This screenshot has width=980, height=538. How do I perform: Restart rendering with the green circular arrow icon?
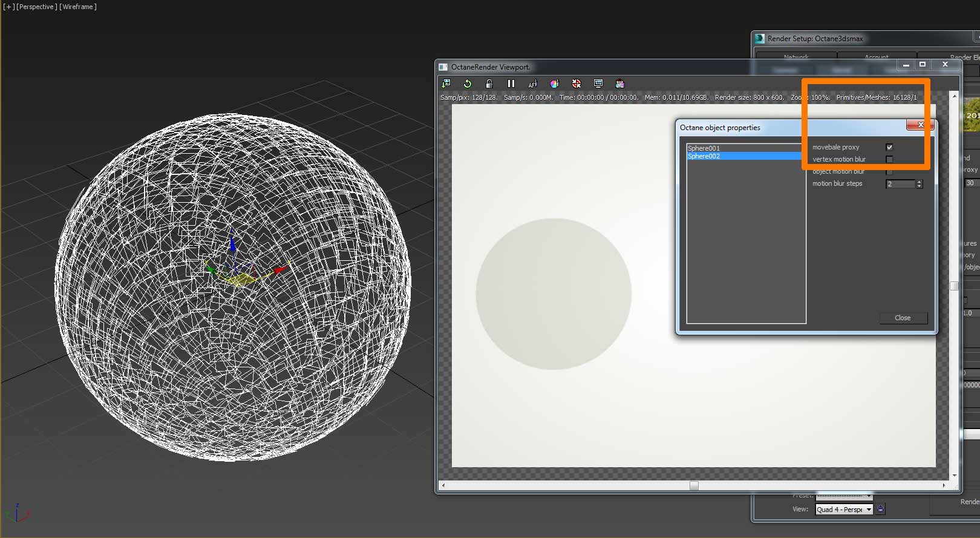[x=467, y=84]
